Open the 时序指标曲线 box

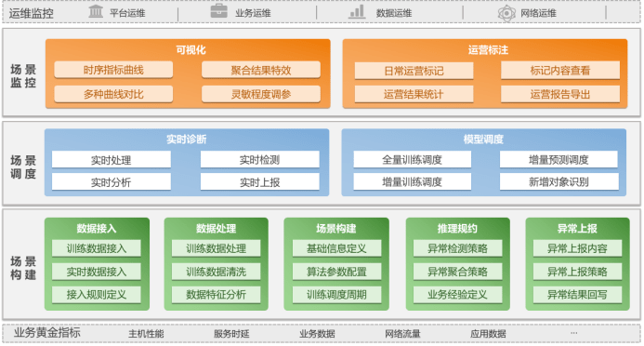coord(113,70)
